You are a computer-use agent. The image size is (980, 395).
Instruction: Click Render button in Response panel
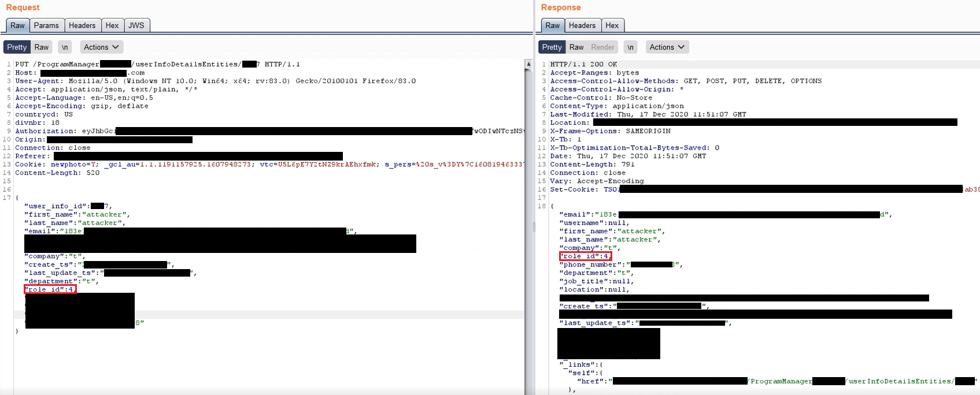coord(602,47)
